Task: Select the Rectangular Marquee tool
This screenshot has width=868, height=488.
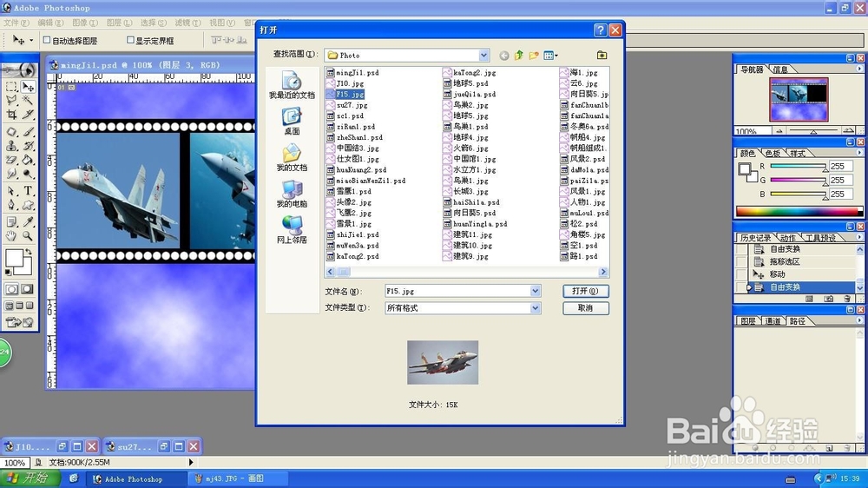Action: 11,87
